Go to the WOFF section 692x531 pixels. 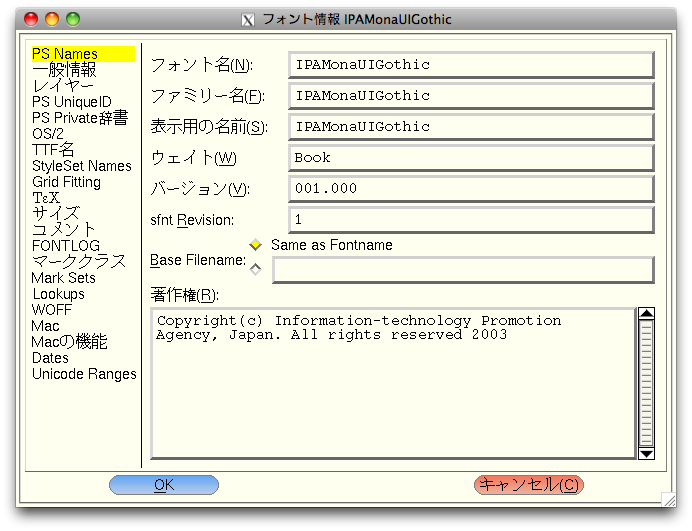(x=52, y=310)
